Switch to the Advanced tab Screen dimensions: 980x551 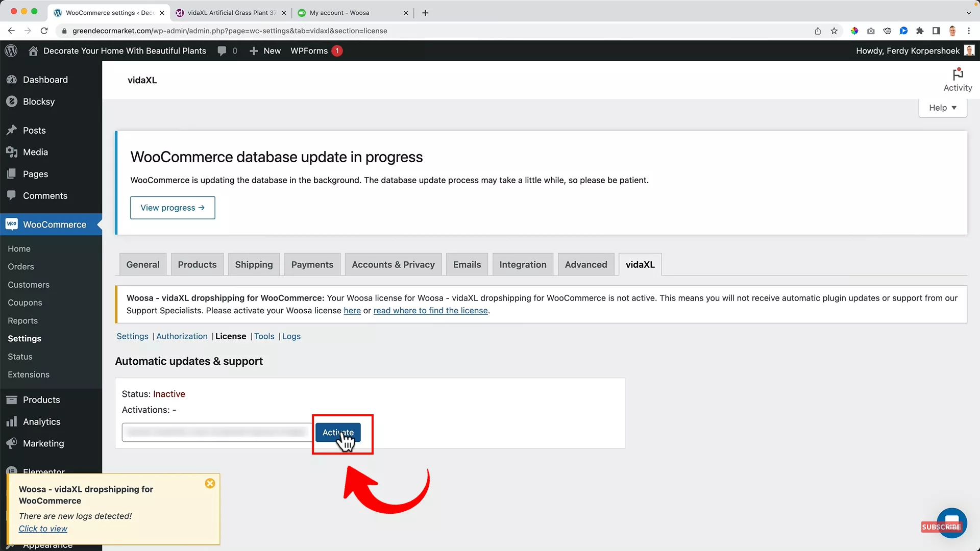pos(586,264)
